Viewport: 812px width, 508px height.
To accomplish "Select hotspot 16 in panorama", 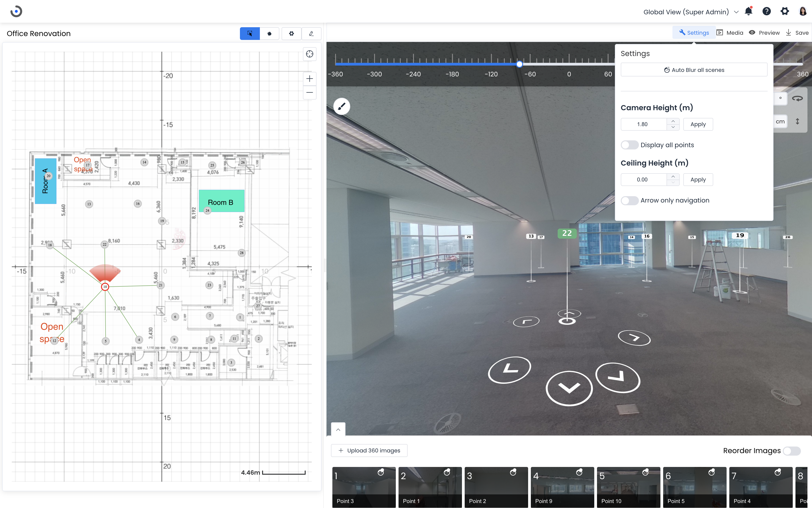I will tap(647, 236).
